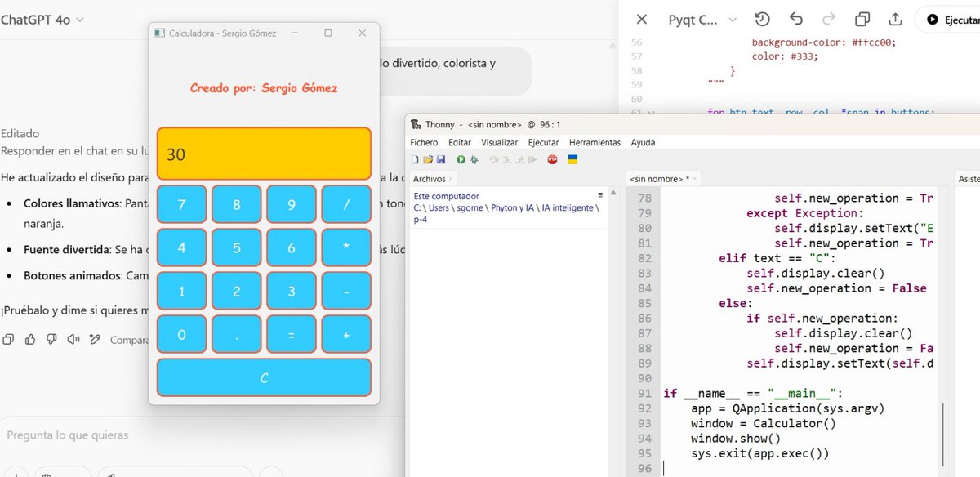Read the ChatGPT response aloud
This screenshot has height=477, width=980.
(x=73, y=339)
